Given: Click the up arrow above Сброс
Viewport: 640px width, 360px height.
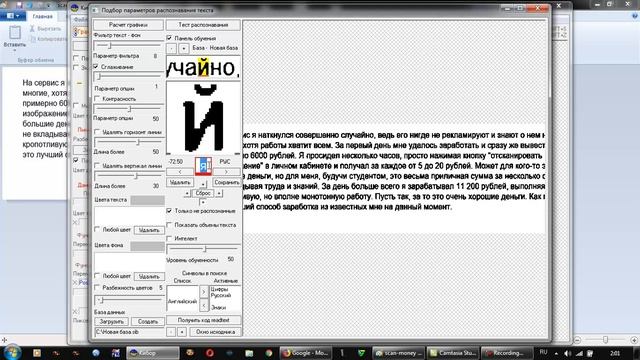Looking at the screenshot, I should (x=203, y=184).
